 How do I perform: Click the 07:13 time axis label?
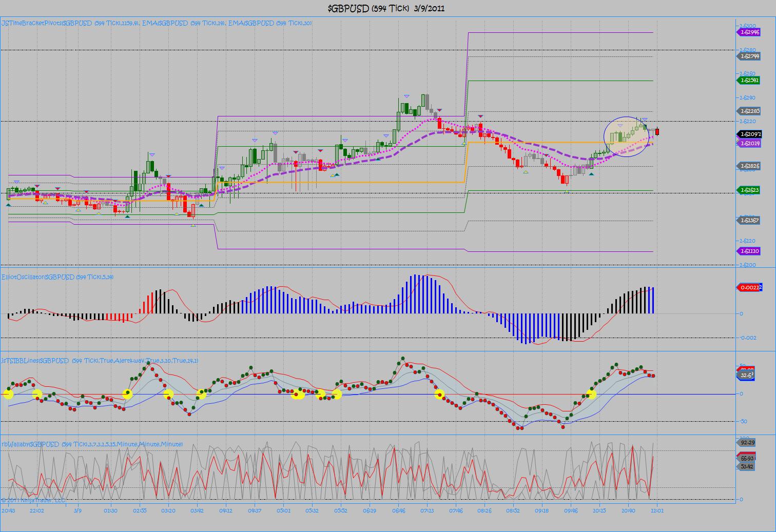(428, 510)
